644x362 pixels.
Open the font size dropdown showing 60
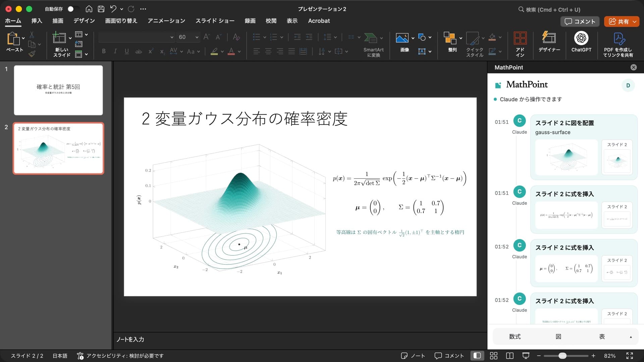pyautogui.click(x=197, y=37)
